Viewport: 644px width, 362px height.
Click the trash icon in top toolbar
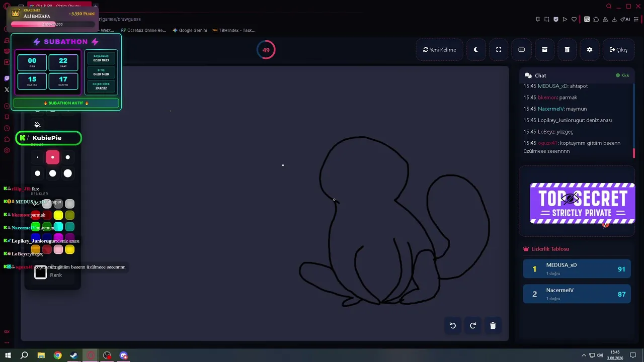pos(567,50)
